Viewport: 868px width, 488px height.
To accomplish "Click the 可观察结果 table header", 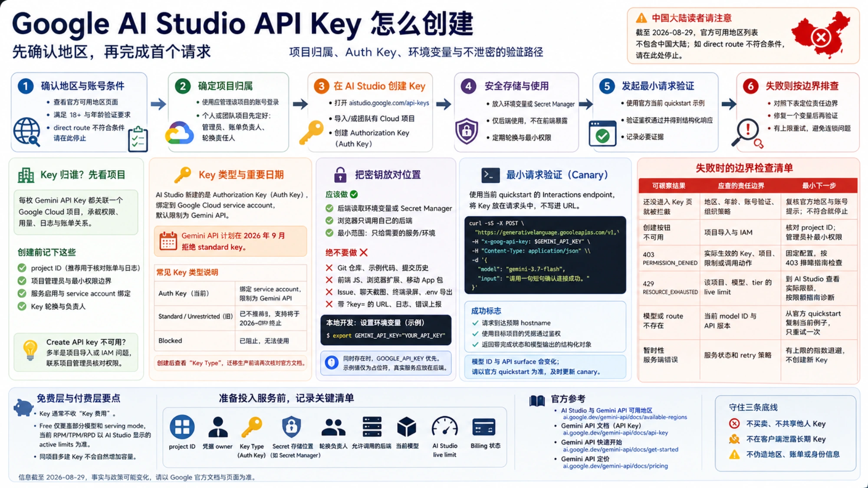I will point(669,186).
